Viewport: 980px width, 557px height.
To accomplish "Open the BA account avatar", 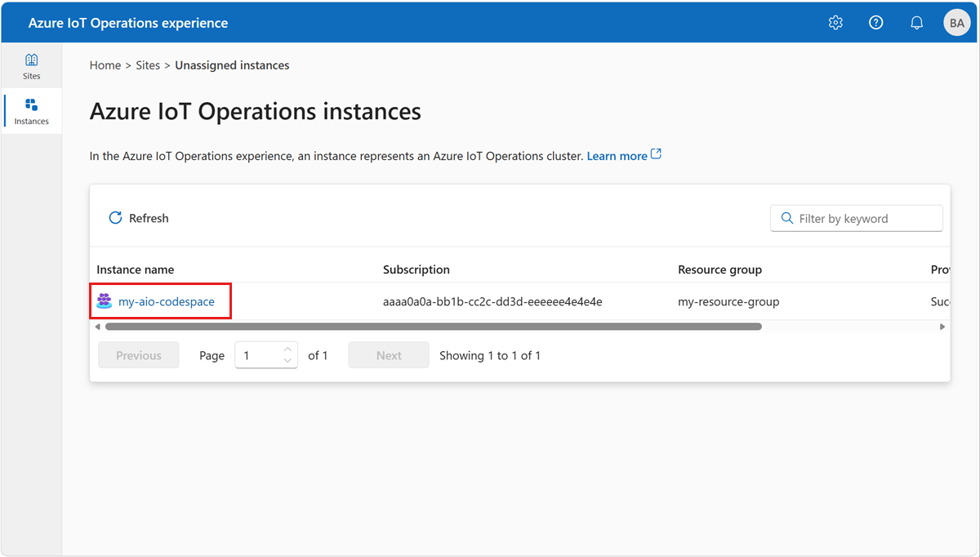I will pos(957,23).
